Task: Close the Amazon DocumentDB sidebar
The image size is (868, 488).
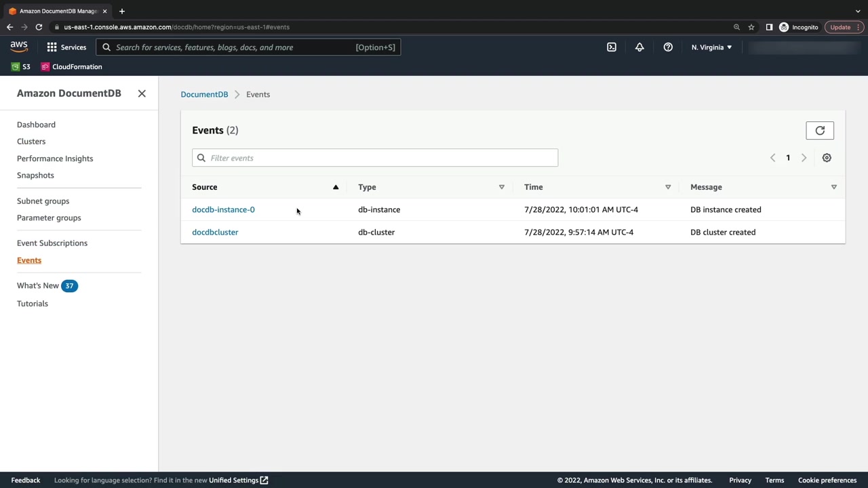Action: (142, 94)
